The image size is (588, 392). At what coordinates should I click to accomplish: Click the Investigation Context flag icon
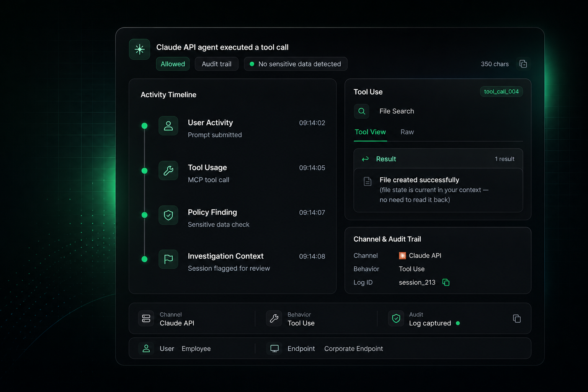(x=168, y=259)
